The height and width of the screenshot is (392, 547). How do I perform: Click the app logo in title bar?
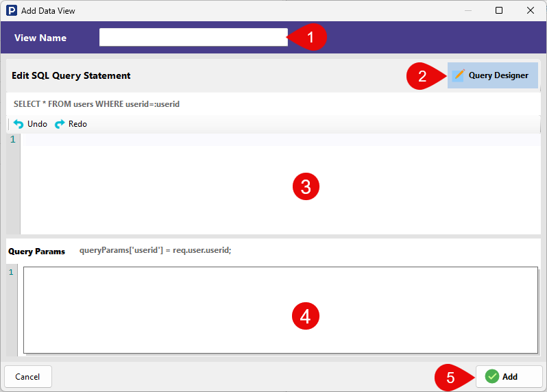[x=12, y=10]
